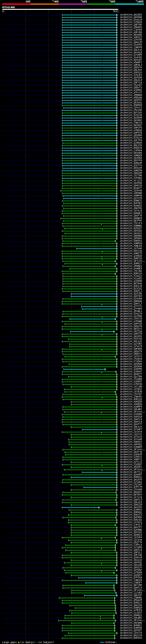Click the green alignment bar for UniRef100_P24422

90,276
